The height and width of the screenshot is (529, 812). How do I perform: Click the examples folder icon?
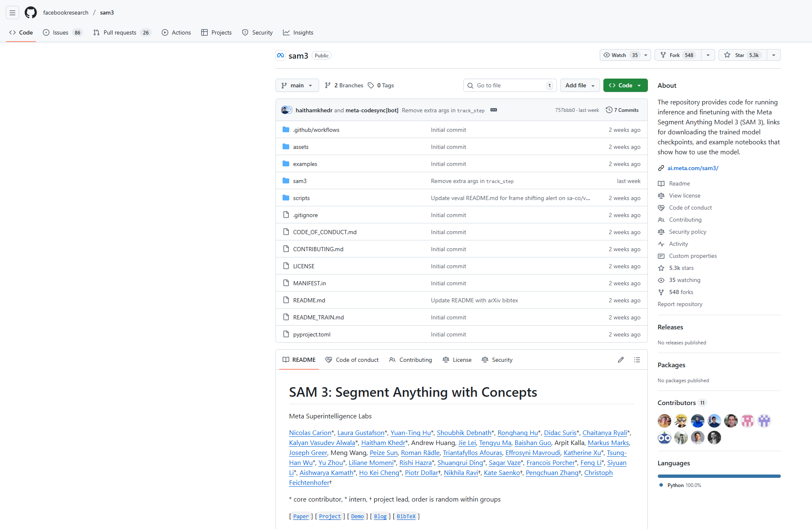pos(286,164)
